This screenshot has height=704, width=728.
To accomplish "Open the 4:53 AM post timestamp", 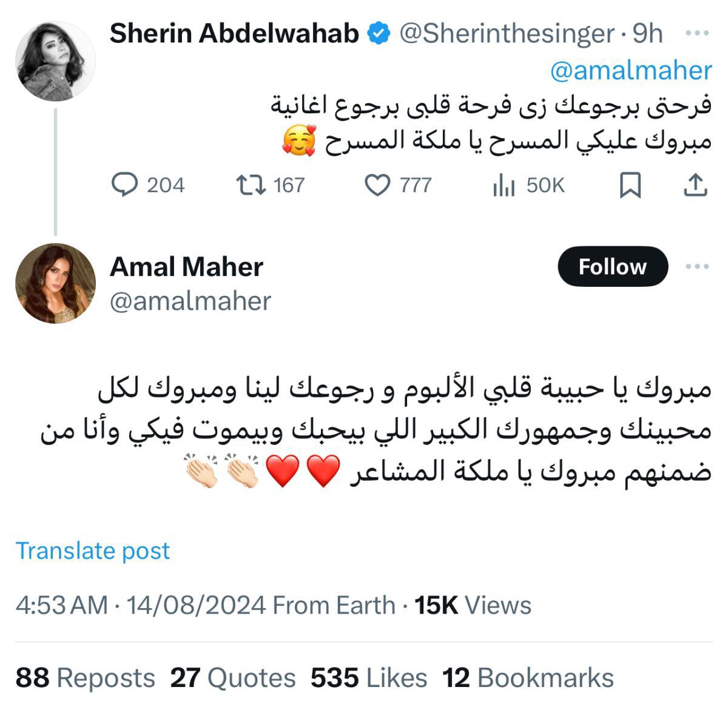I will click(61, 605).
